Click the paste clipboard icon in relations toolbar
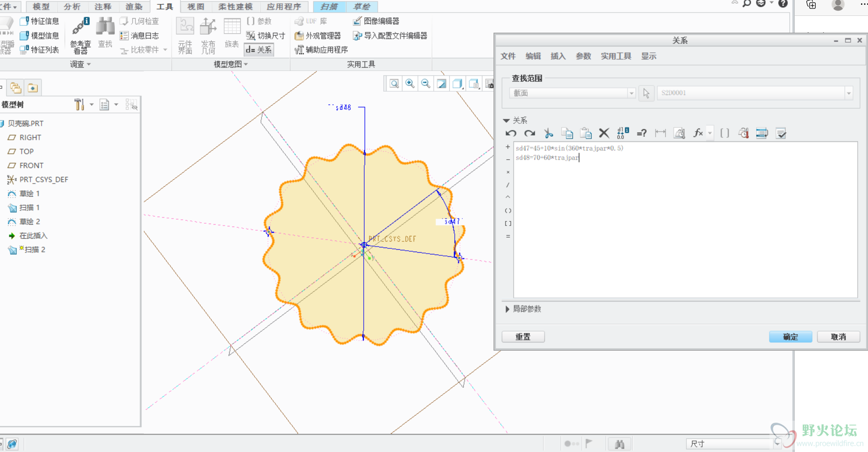This screenshot has height=452, width=868. click(x=586, y=134)
